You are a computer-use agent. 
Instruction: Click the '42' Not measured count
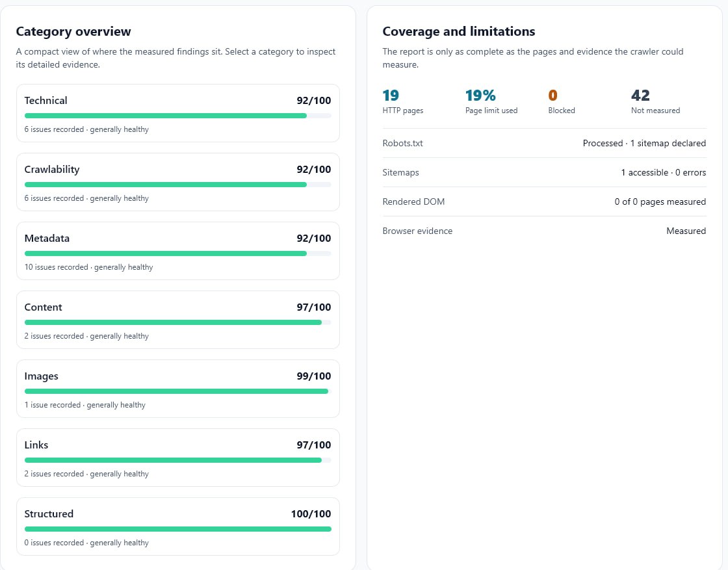(x=640, y=96)
